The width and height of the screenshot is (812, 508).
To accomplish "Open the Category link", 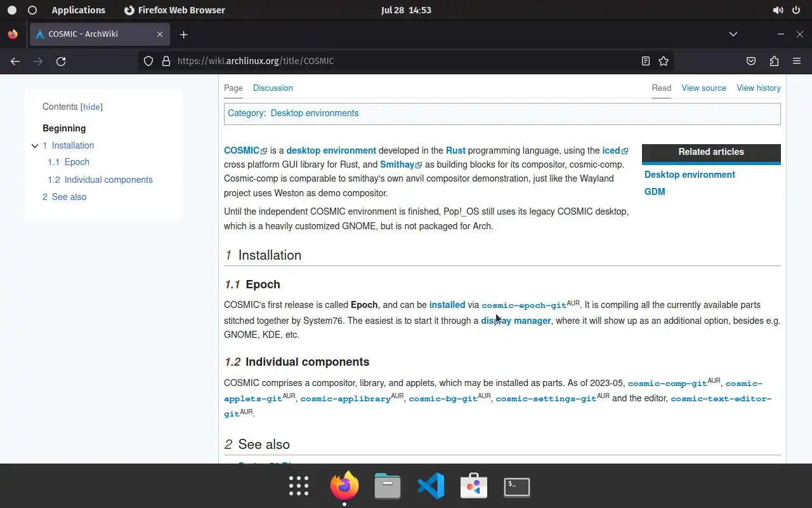I will [246, 113].
